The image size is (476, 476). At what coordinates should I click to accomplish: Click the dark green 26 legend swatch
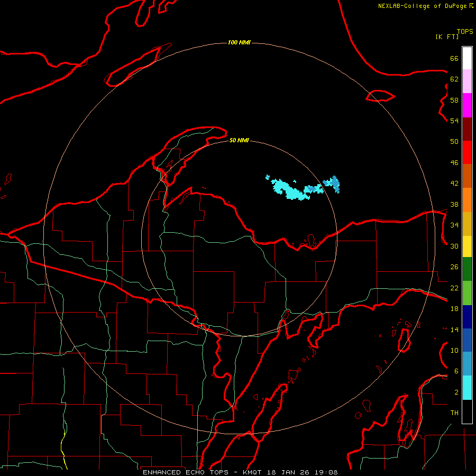click(467, 269)
